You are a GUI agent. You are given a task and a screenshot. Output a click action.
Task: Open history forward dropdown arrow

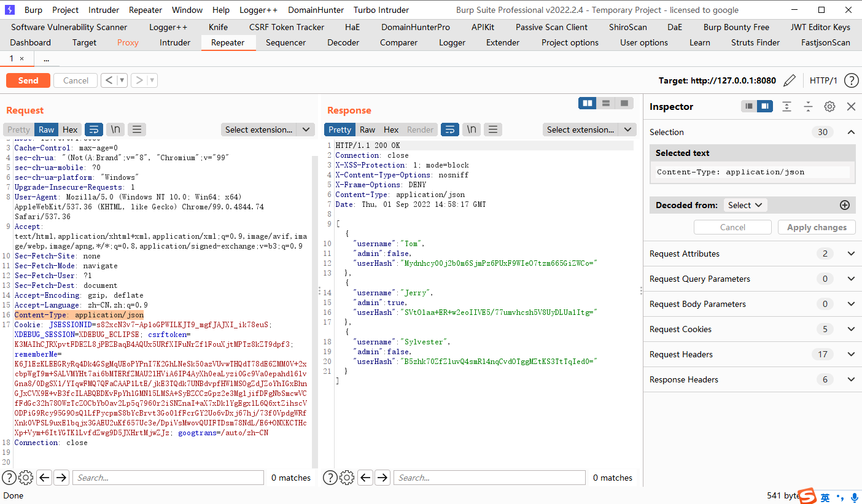point(152,80)
